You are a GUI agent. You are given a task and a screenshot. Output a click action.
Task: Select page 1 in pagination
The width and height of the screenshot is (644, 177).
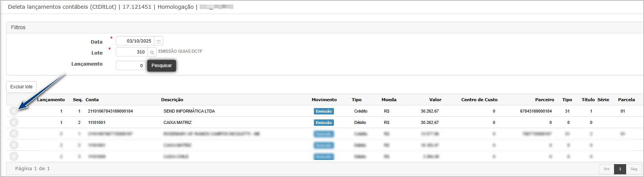click(620, 169)
